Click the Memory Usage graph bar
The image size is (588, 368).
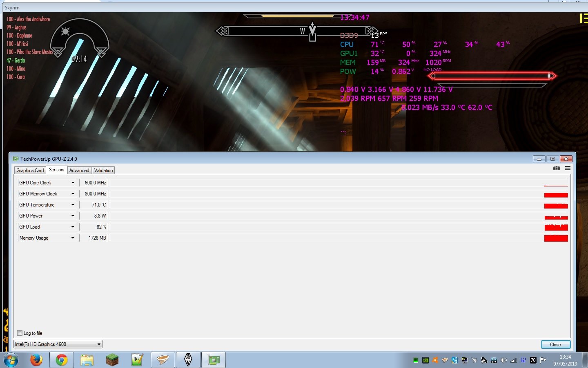339,238
